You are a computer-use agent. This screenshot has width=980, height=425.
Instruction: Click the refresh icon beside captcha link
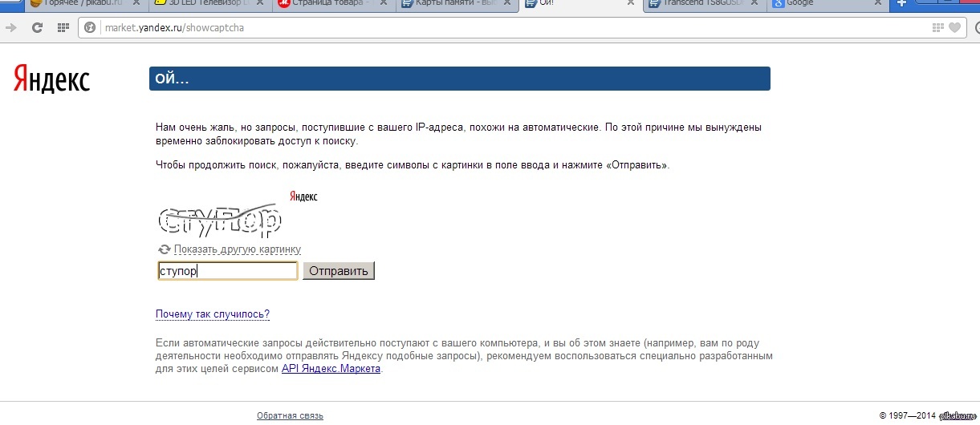(165, 249)
